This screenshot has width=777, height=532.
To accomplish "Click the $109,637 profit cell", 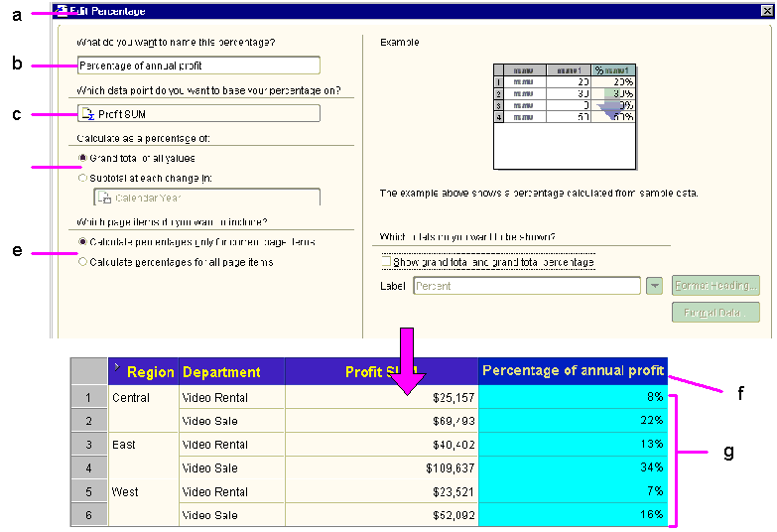I will point(381,467).
